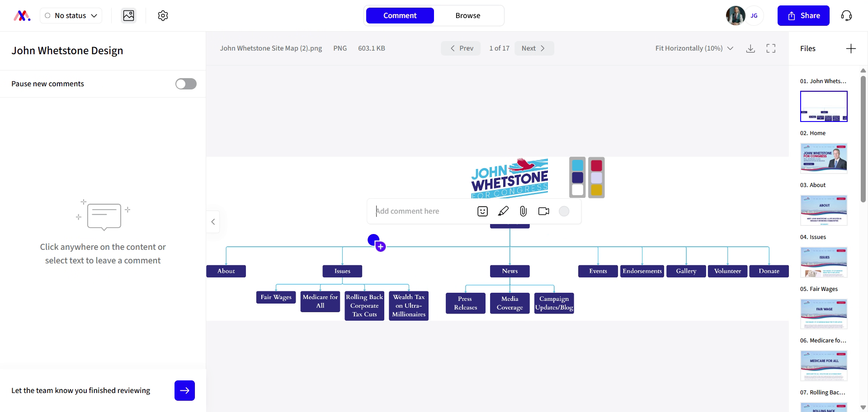Viewport: 868px width, 412px height.
Task: Click the Fair Wages node in site map
Action: pyautogui.click(x=276, y=297)
